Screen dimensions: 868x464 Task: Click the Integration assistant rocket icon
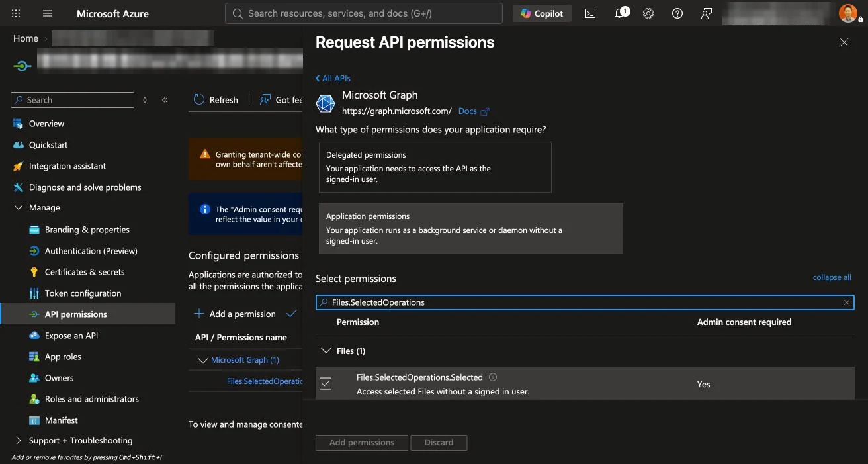[19, 166]
